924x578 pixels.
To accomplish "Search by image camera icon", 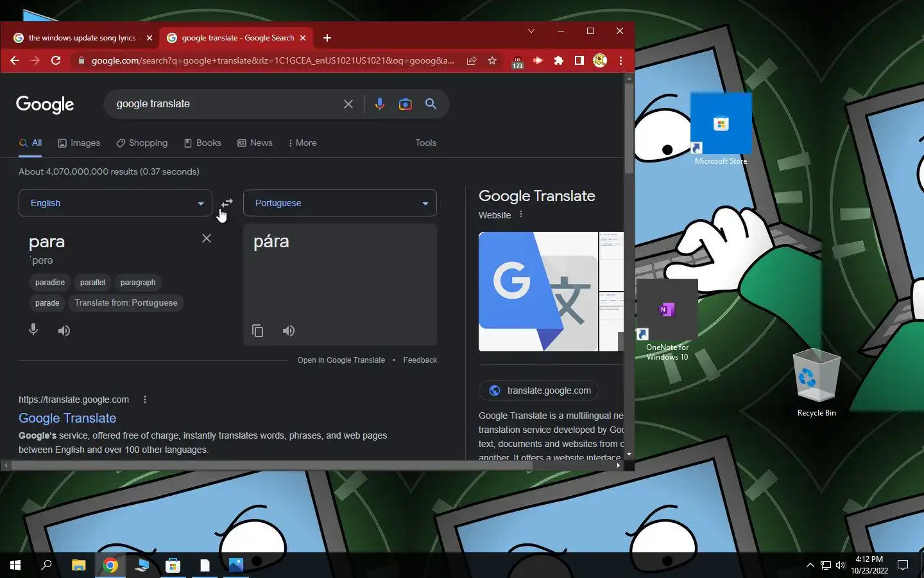I will tap(406, 104).
